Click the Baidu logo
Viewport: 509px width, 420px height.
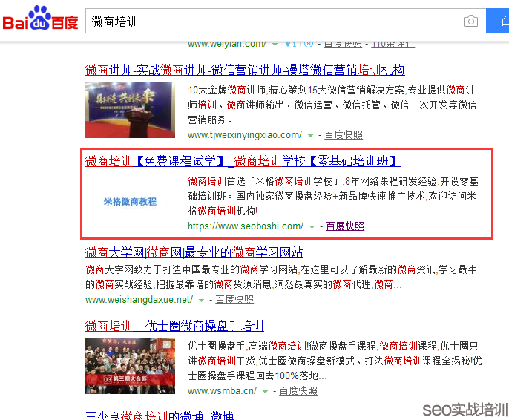(40, 21)
